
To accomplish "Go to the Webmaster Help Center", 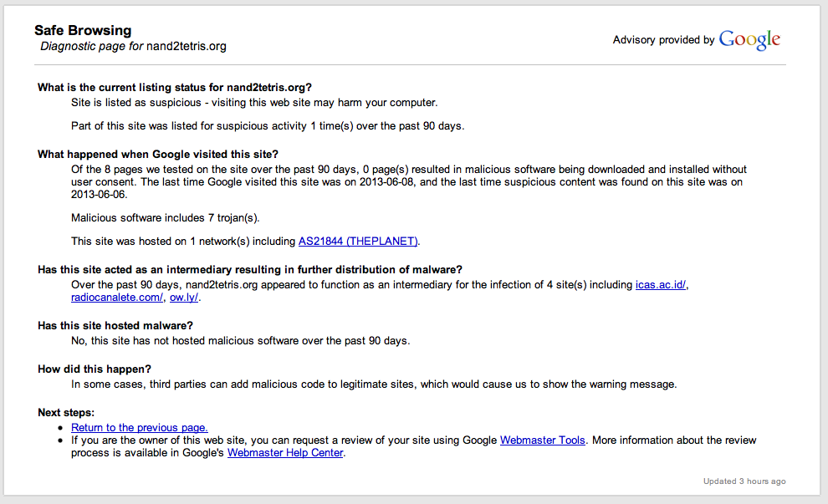I will [x=285, y=453].
